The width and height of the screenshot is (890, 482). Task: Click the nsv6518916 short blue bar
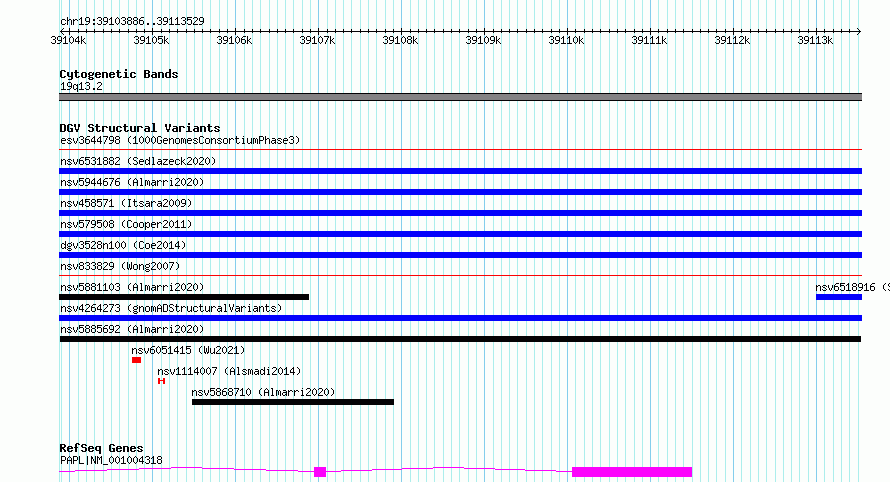[x=839, y=297]
